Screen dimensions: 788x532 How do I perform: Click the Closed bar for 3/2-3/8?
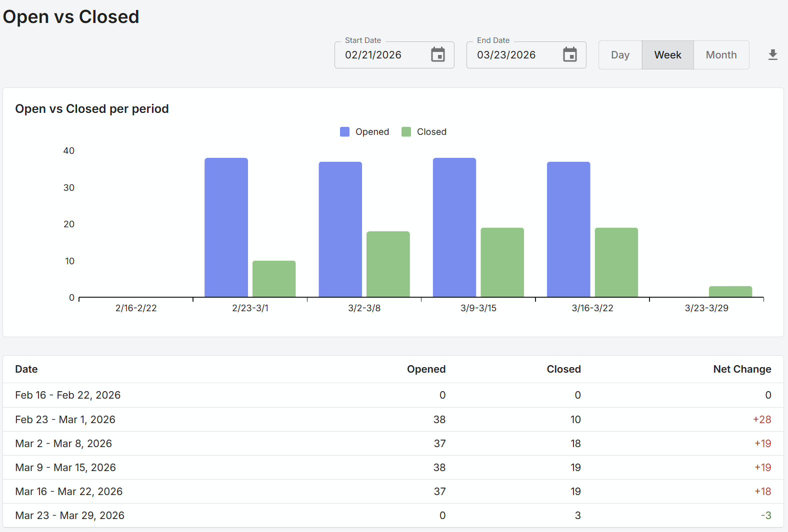[388, 264]
